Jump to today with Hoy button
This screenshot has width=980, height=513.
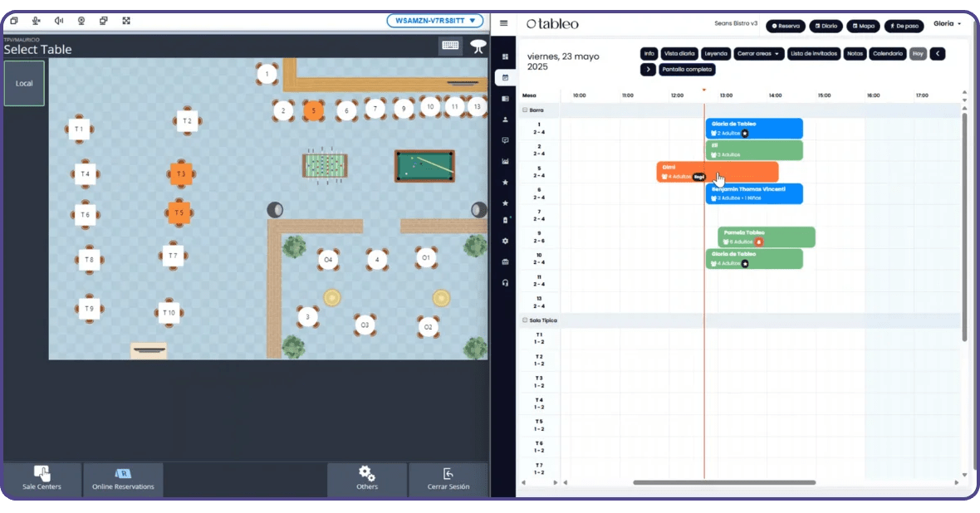(x=918, y=54)
